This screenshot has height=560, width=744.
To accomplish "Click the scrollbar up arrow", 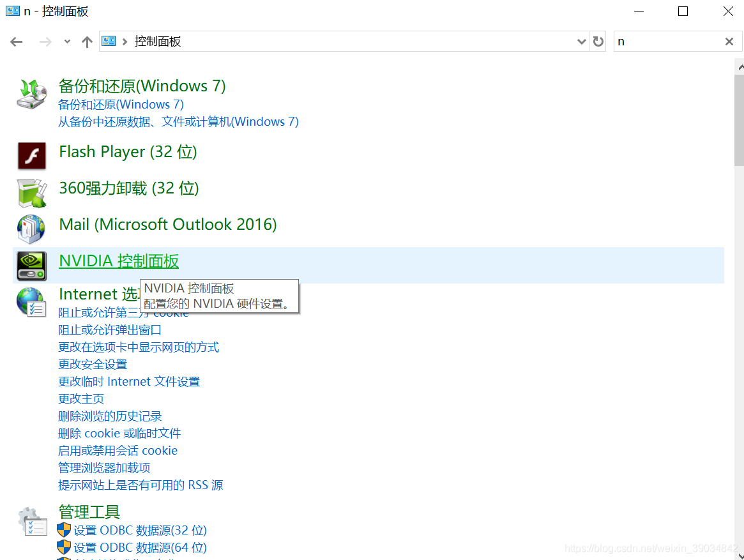I will click(740, 67).
